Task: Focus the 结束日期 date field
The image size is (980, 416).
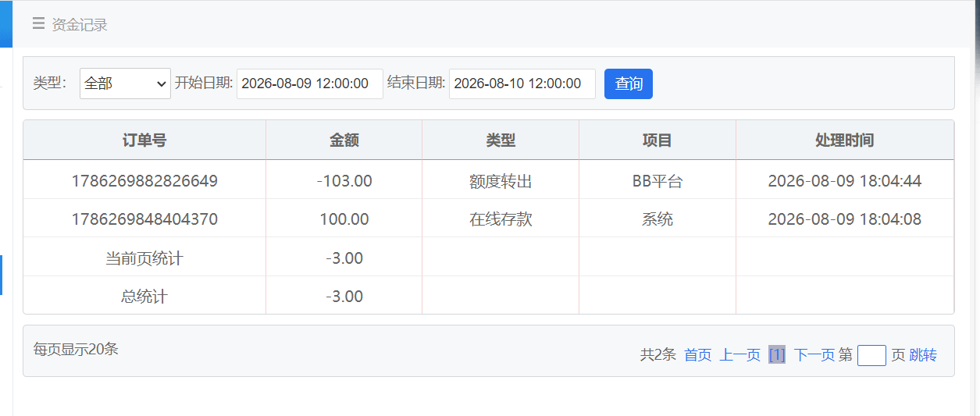Action: [x=522, y=84]
